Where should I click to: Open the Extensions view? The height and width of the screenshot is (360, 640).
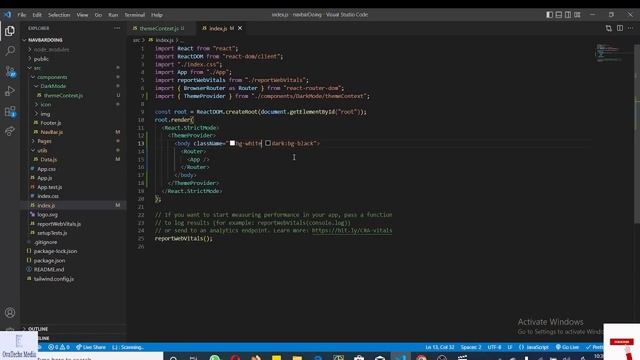[10, 111]
